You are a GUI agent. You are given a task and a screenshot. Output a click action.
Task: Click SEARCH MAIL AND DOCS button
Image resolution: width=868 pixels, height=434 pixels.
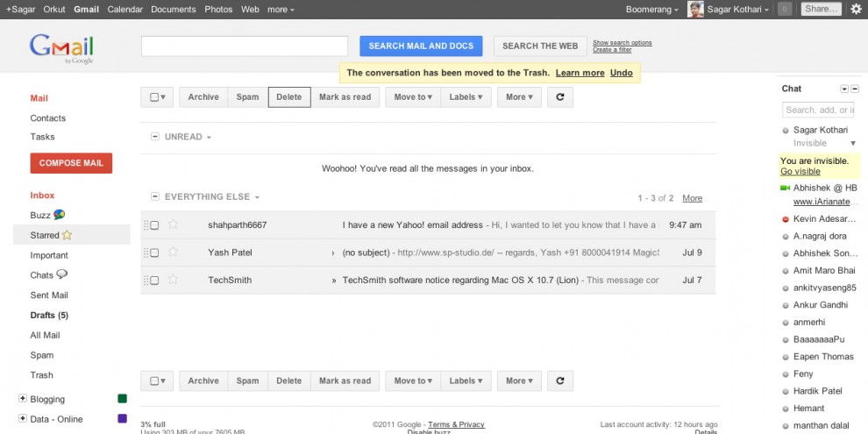coord(421,46)
